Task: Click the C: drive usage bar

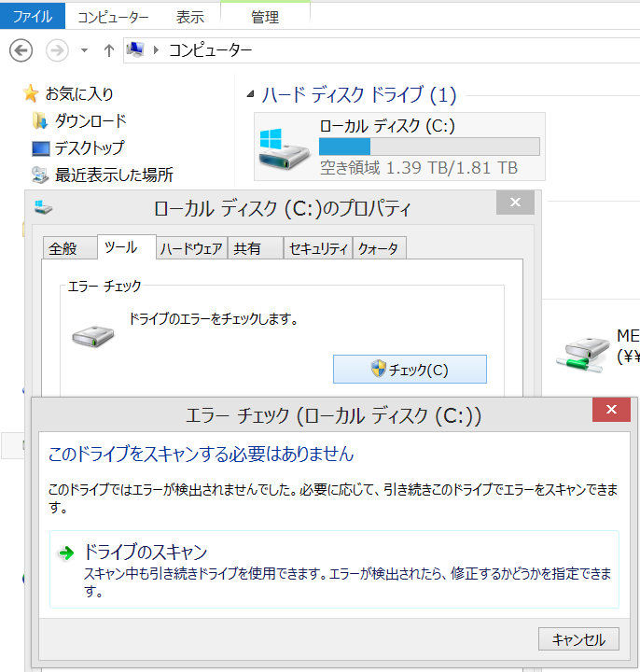Action: click(429, 147)
